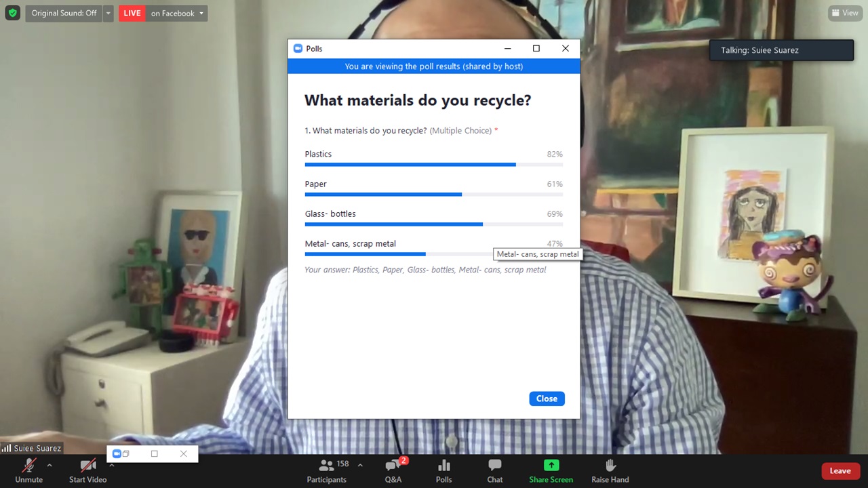
Task: Click the Close button in Polls dialog
Action: 547,399
